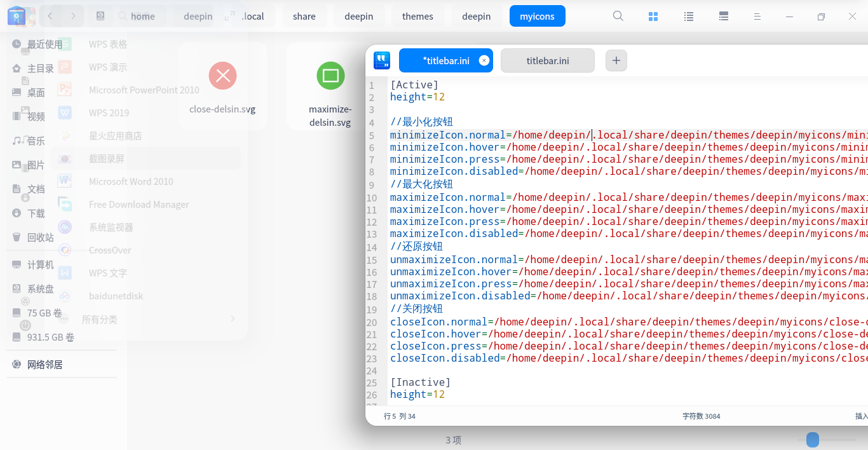Screen dimensions: 868x450
Task: Adjust the file manager icon size slider
Action: [x=813, y=440]
